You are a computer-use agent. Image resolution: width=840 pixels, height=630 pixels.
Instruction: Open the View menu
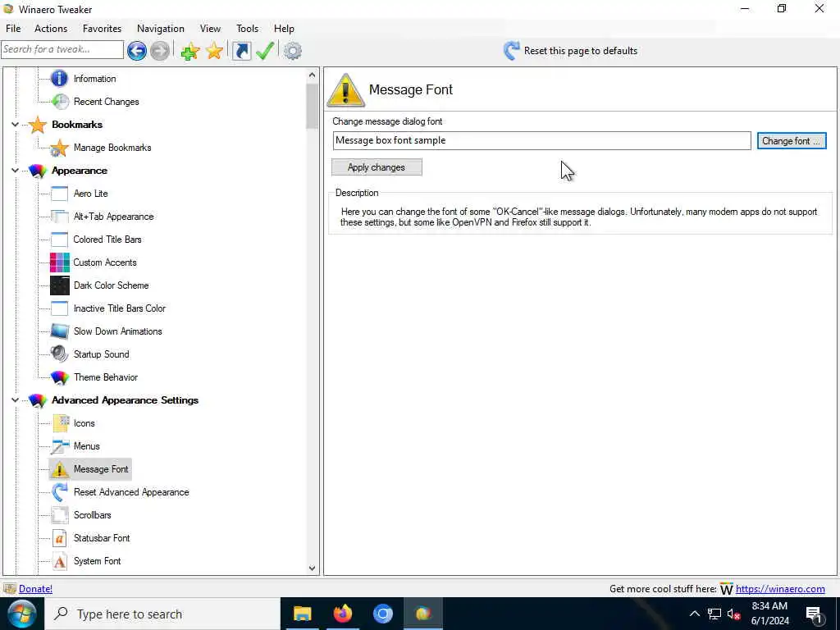(x=210, y=29)
